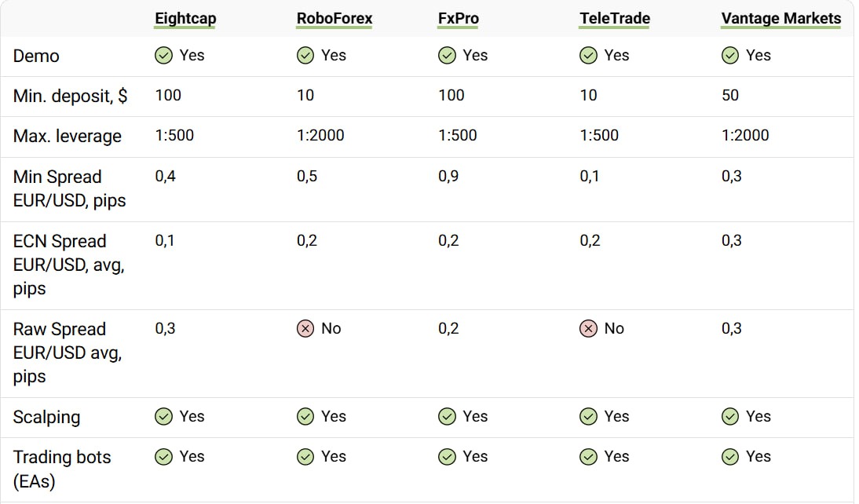The image size is (859, 504).
Task: Click Eightcap's Trading bots check icon
Action: [x=163, y=457]
